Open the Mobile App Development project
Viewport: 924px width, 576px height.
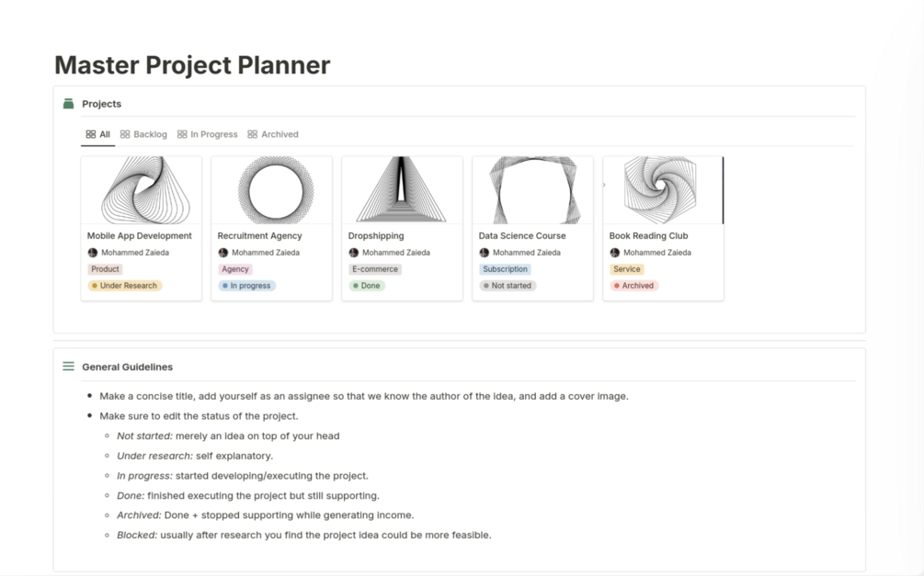(x=140, y=235)
